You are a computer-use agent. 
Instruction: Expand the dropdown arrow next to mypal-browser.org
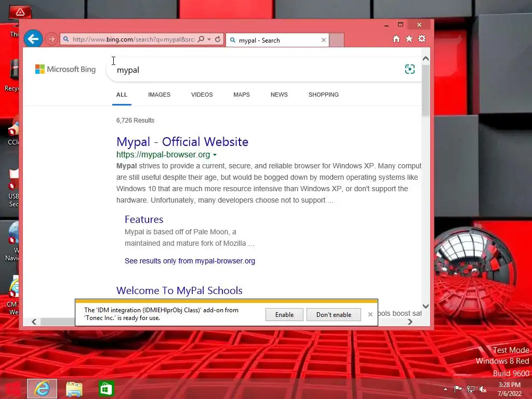[215, 155]
